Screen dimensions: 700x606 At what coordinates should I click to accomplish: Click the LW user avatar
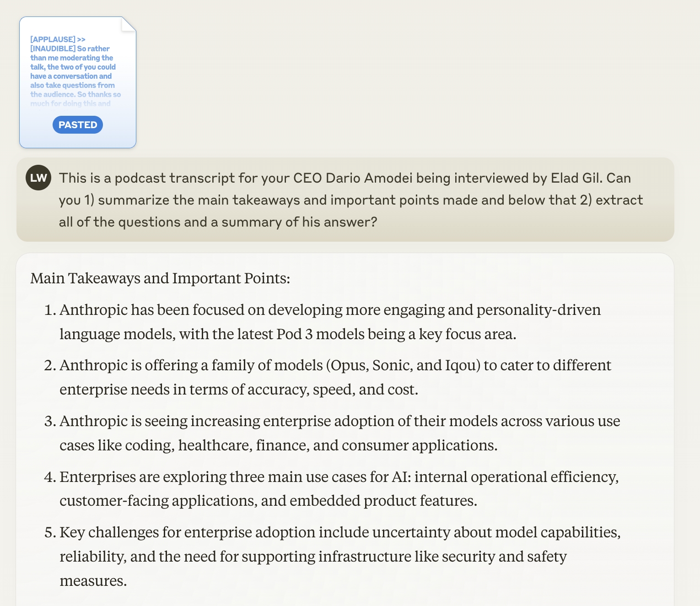[38, 178]
